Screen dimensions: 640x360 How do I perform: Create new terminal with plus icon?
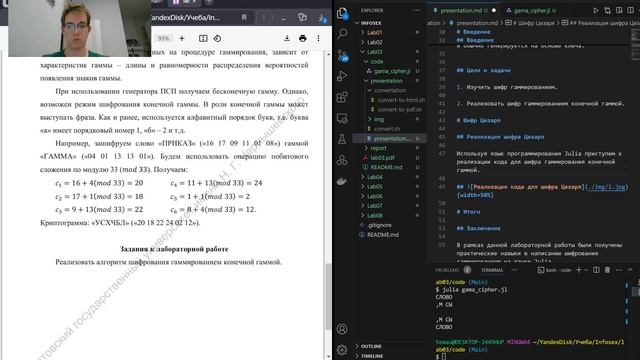point(578,270)
